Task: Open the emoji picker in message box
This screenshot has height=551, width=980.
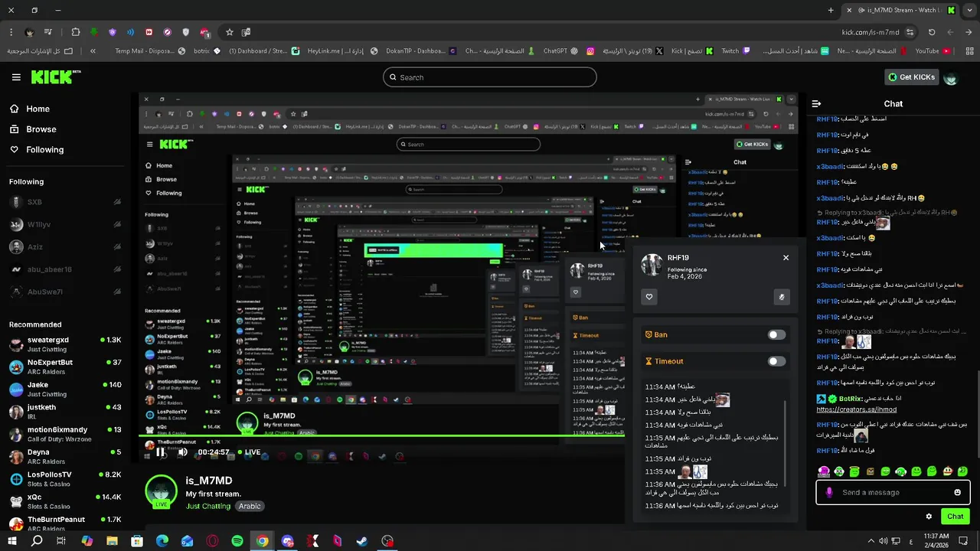Action: [957, 492]
